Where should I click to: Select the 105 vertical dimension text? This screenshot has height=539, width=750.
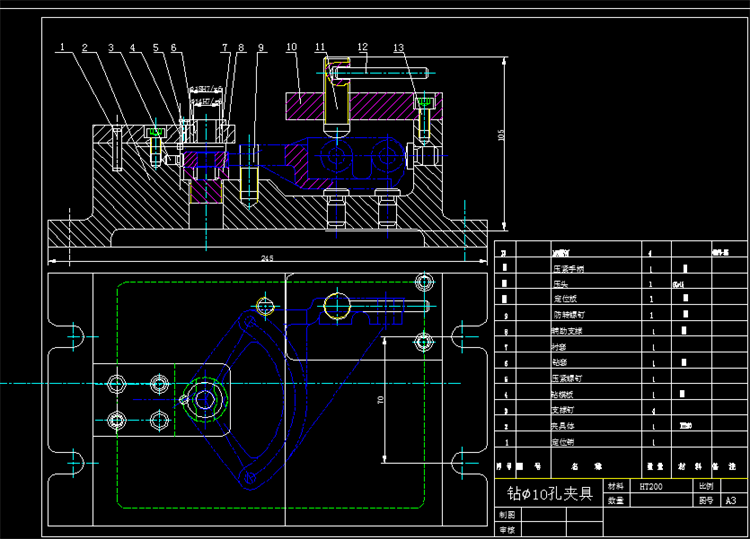pyautogui.click(x=501, y=135)
